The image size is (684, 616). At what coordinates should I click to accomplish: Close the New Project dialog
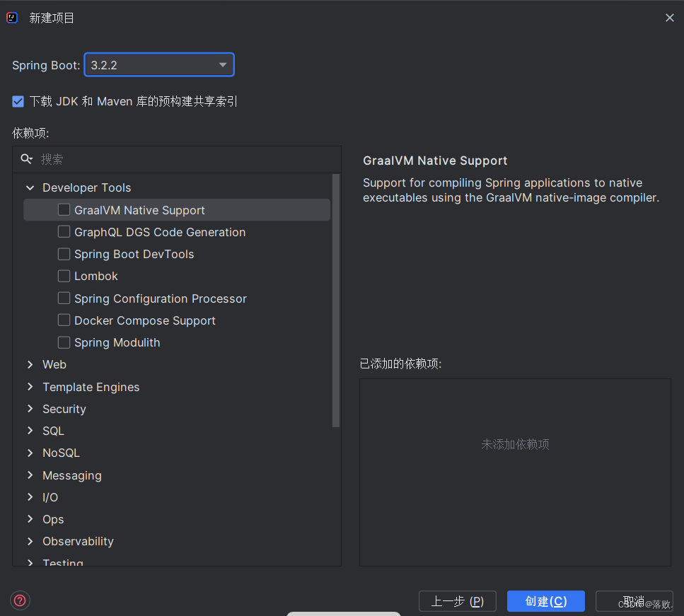pos(670,18)
